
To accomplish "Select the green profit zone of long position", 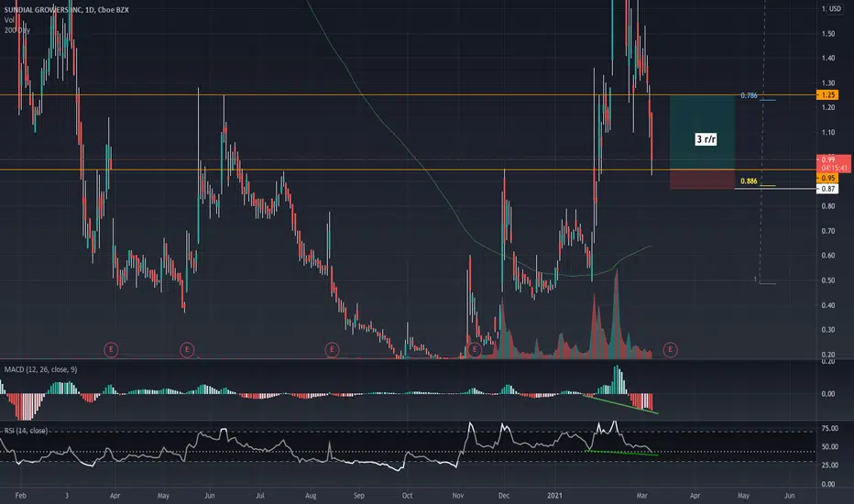I will (702, 132).
